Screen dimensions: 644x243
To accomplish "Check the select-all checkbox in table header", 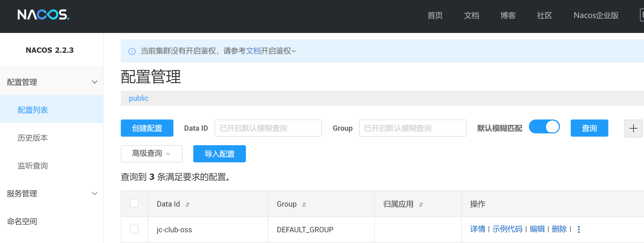I will [134, 203].
